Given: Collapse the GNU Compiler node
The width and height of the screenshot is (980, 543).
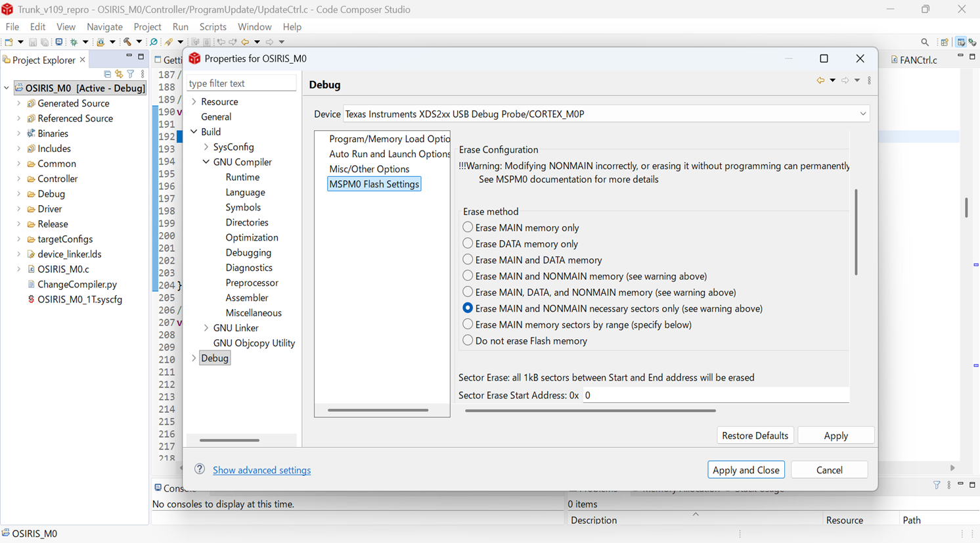Looking at the screenshot, I should click(206, 162).
